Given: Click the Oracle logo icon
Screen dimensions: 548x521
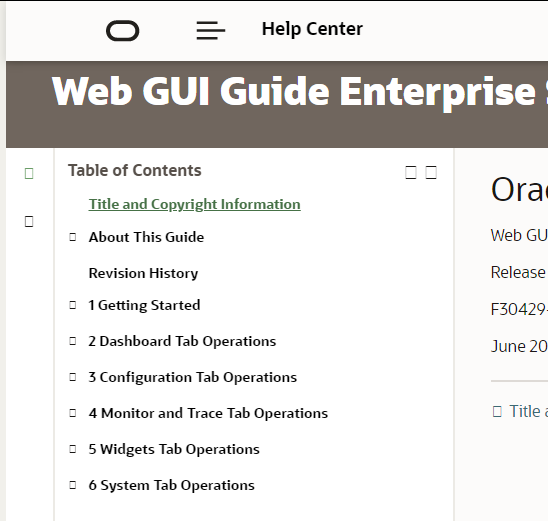Looking at the screenshot, I should click(x=122, y=31).
